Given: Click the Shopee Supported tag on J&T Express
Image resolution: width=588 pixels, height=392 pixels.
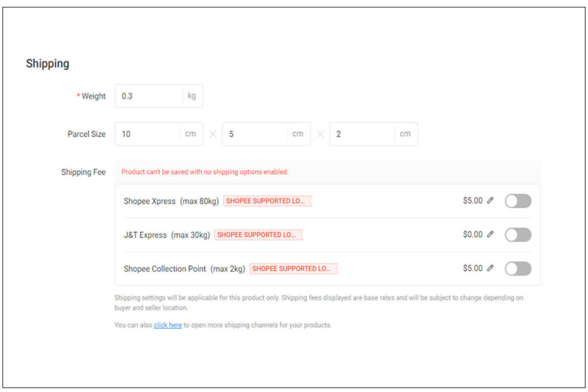Looking at the screenshot, I should (x=258, y=235).
